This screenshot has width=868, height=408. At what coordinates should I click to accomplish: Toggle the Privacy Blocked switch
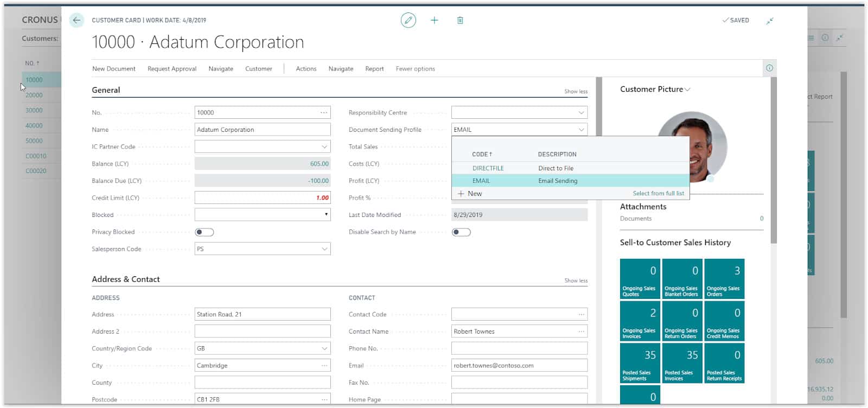(x=204, y=232)
